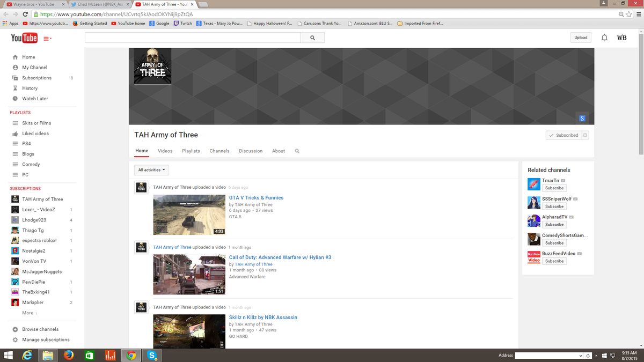This screenshot has width=644, height=362.
Task: Click the channel search magnifier after About
Action: coord(297,151)
